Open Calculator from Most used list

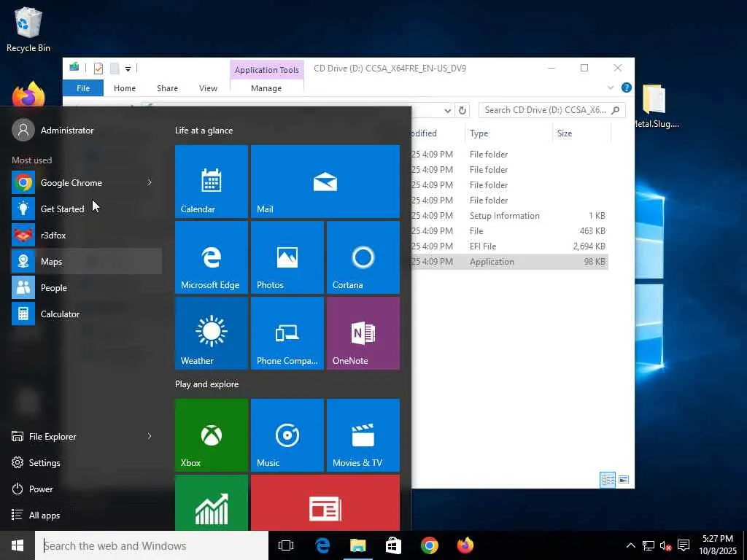pos(87,314)
